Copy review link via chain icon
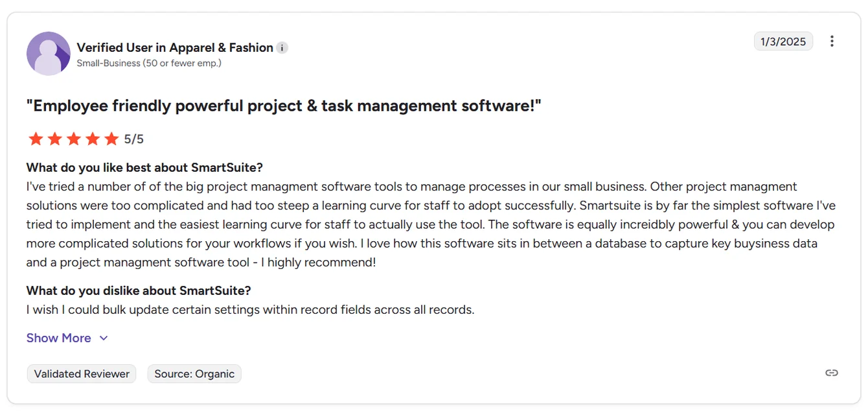The width and height of the screenshot is (868, 411). click(832, 373)
